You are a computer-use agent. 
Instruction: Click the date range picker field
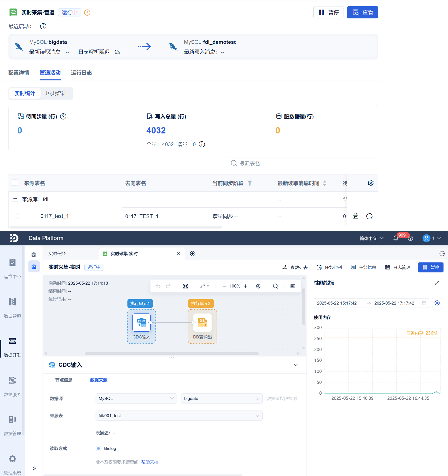[x=371, y=303]
